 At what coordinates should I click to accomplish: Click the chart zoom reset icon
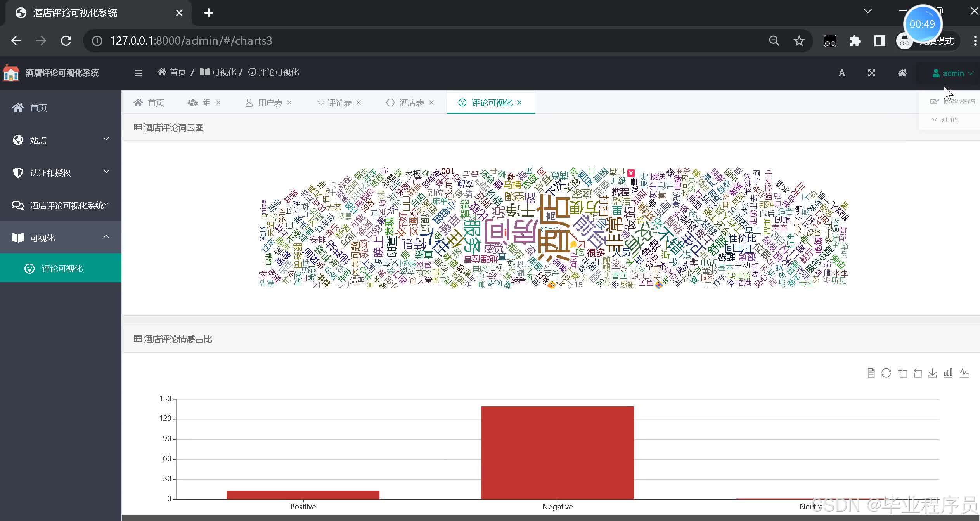pyautogui.click(x=918, y=373)
